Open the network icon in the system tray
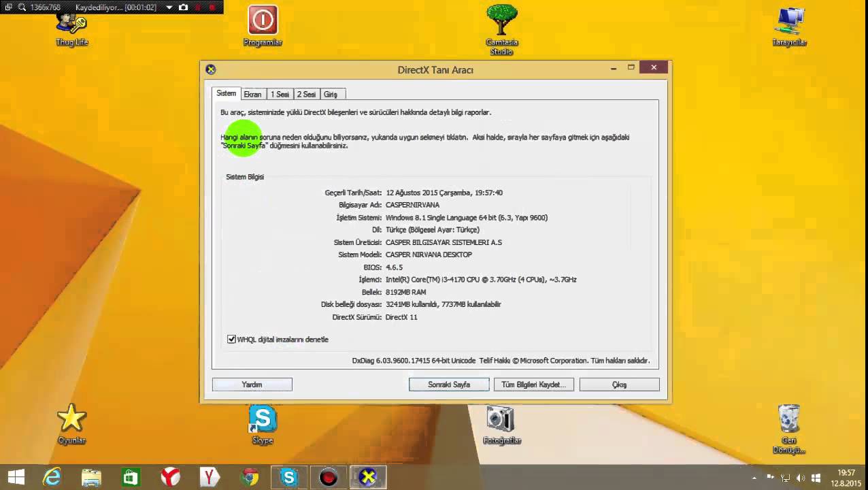The image size is (868, 490). (785, 478)
